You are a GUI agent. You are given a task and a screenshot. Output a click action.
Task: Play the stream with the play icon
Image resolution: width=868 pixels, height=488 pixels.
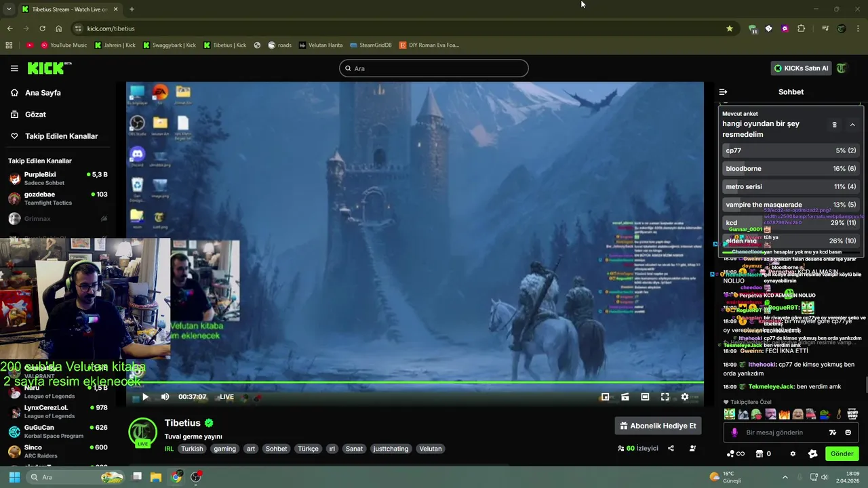(x=145, y=397)
